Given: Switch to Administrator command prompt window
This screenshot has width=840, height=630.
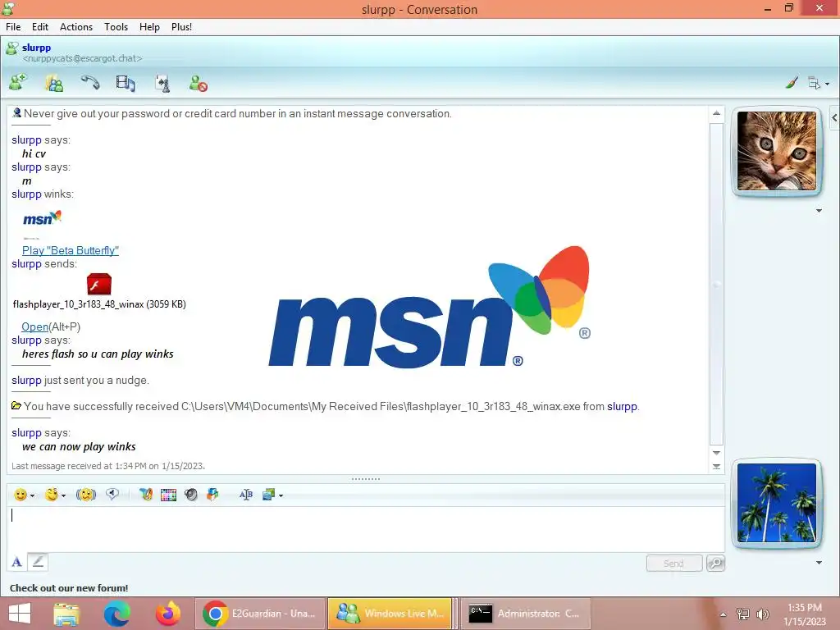Looking at the screenshot, I should pos(526,614).
